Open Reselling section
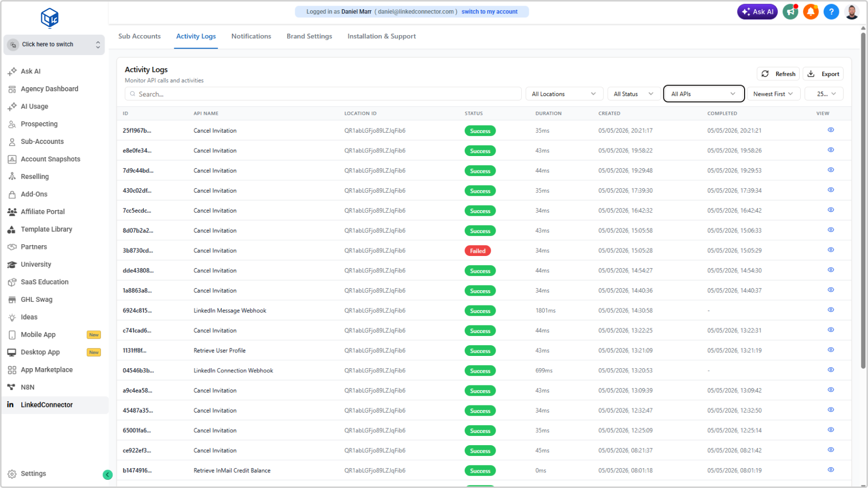 [x=35, y=176]
